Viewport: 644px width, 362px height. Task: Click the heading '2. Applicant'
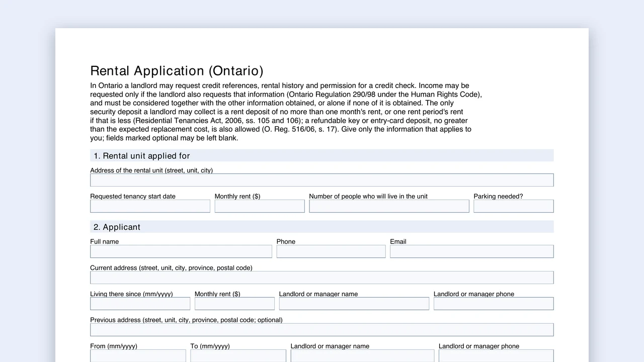click(117, 227)
